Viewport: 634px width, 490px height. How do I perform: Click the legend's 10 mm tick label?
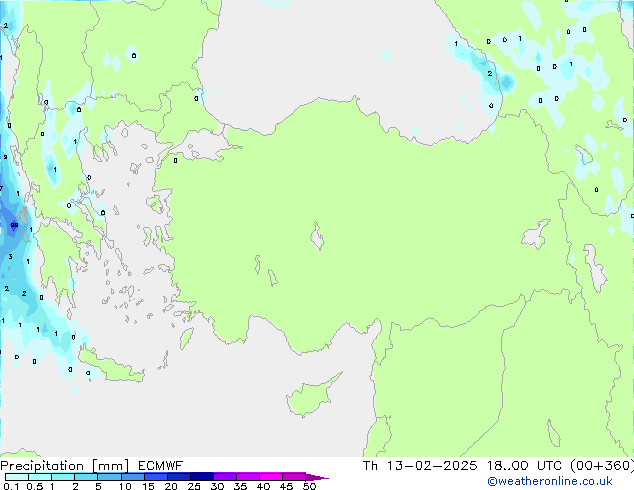pyautogui.click(x=124, y=487)
